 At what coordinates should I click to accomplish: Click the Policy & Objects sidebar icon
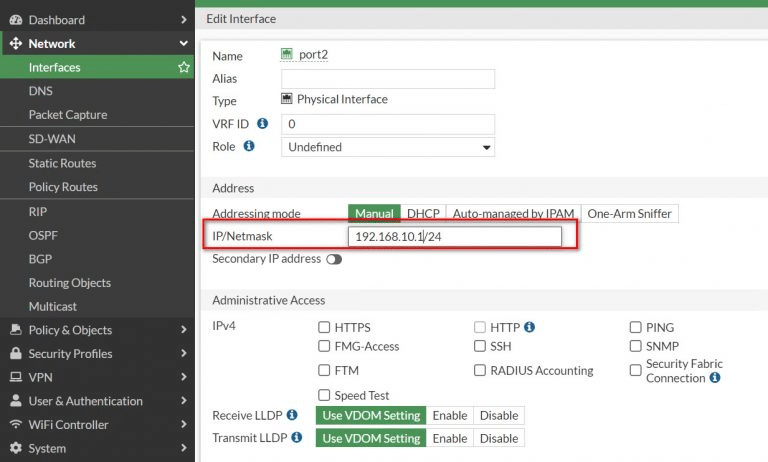coord(16,329)
